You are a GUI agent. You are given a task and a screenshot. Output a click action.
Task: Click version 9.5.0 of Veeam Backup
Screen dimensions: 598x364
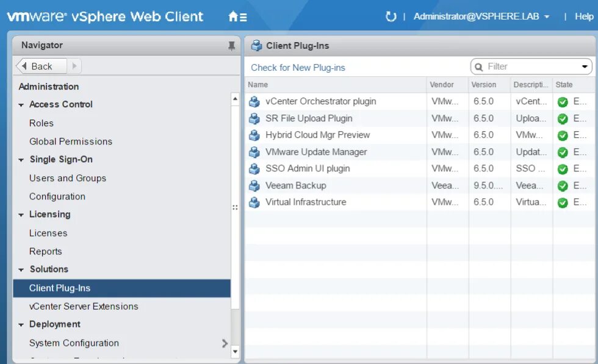(488, 185)
